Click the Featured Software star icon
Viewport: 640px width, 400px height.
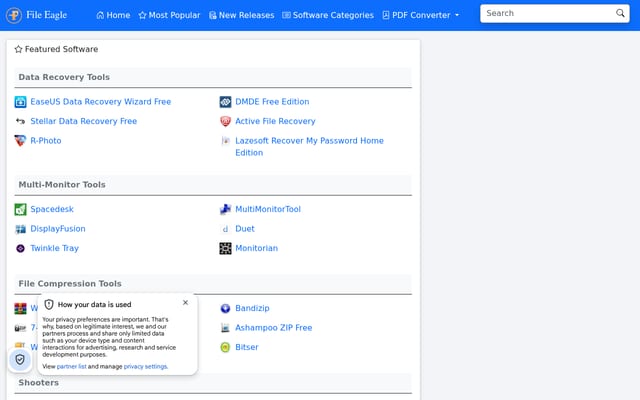(x=18, y=49)
